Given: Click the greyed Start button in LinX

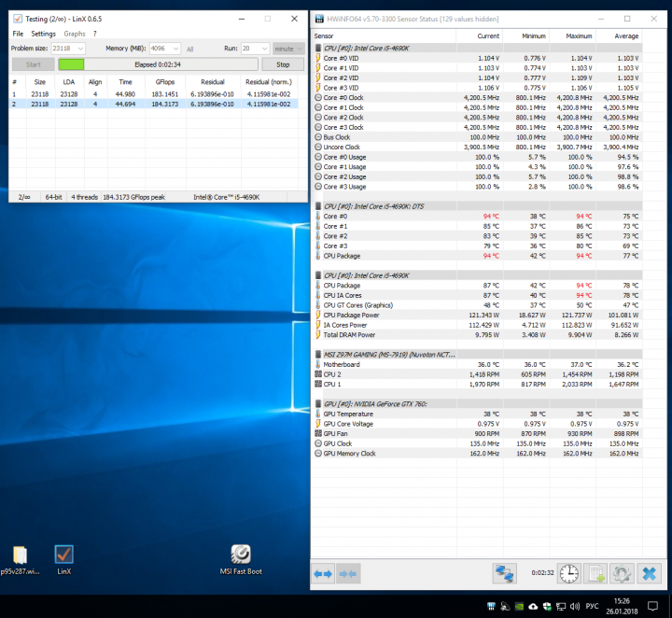Looking at the screenshot, I should pyautogui.click(x=33, y=64).
